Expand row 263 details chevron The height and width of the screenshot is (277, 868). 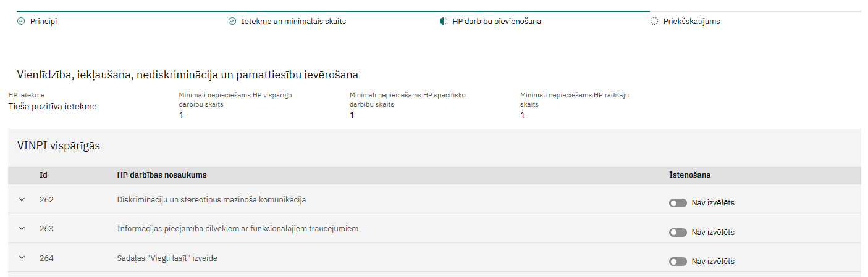[22, 228]
